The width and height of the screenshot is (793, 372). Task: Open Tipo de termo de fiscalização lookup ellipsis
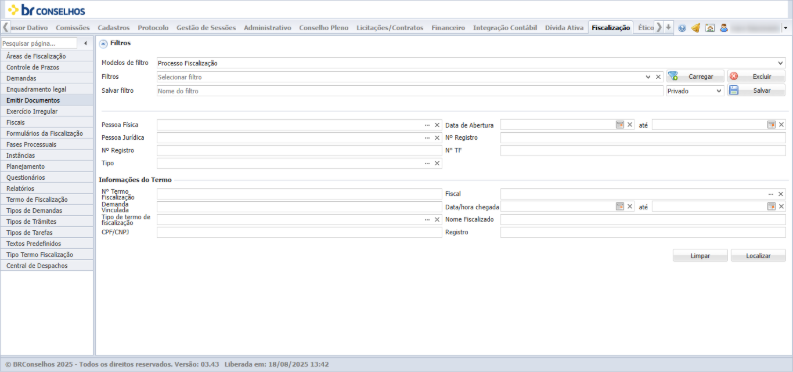tap(427, 220)
